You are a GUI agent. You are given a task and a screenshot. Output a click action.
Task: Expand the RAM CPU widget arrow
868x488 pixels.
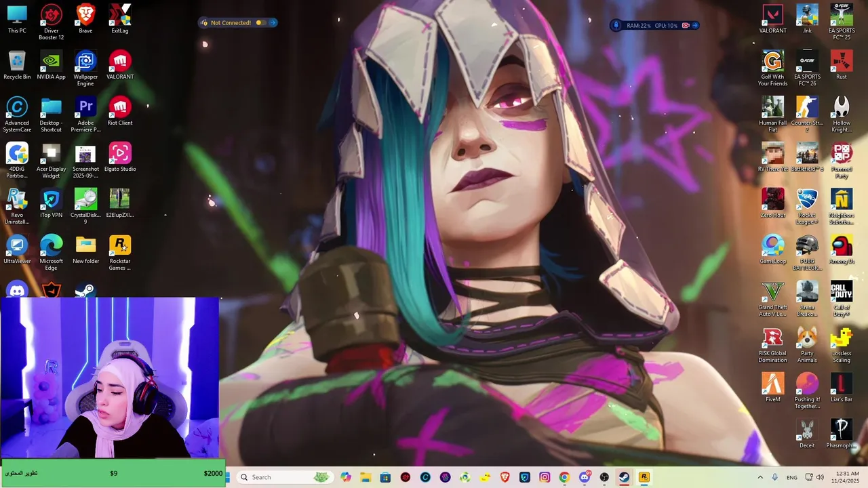point(695,26)
